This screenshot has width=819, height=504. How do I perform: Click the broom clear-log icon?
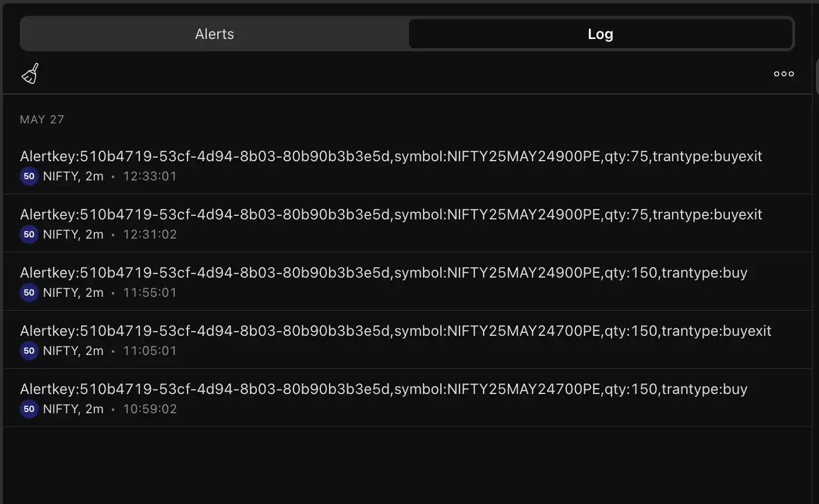coord(30,74)
